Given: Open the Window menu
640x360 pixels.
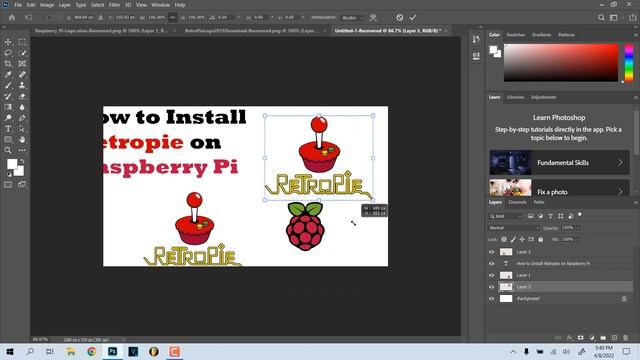Looking at the screenshot, I should click(160, 5).
